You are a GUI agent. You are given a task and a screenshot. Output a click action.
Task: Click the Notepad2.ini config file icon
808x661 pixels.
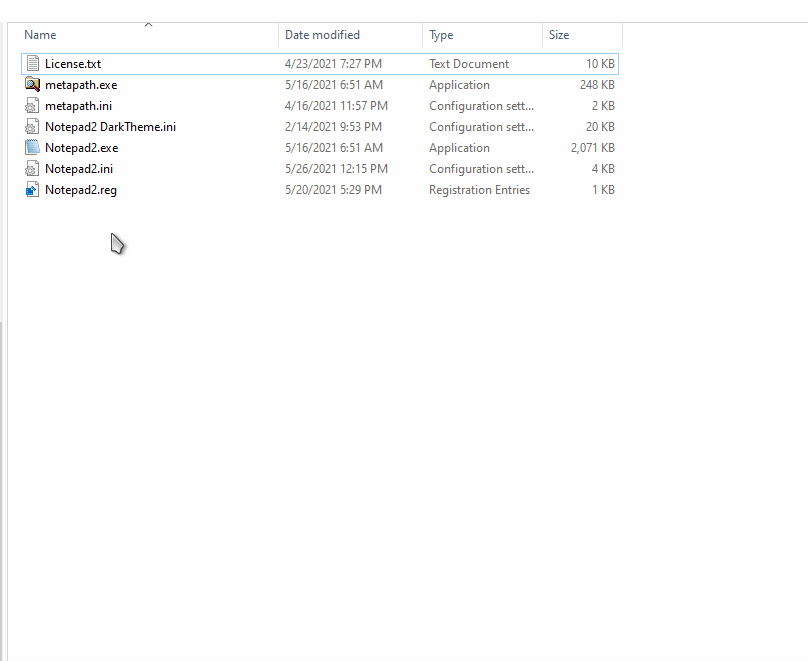click(32, 168)
